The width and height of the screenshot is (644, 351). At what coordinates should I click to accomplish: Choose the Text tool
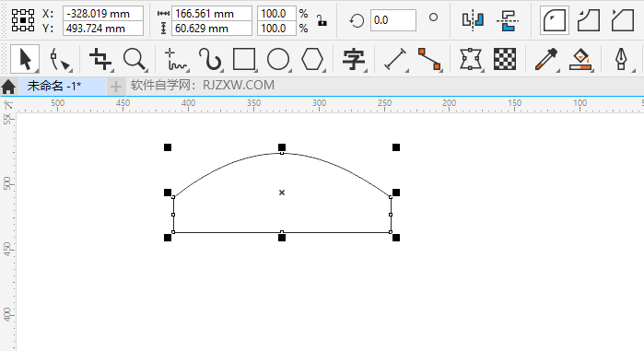(354, 60)
